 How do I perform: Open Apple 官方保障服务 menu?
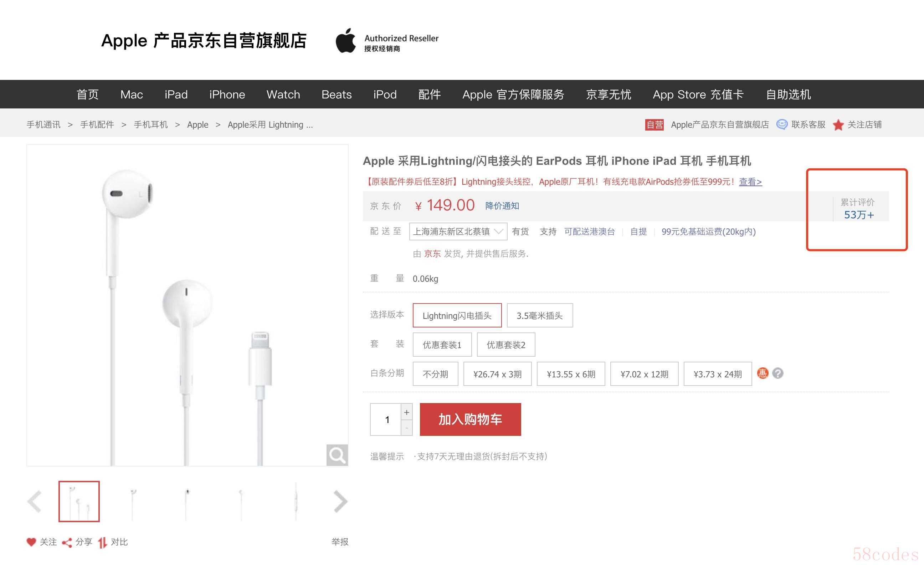click(513, 95)
